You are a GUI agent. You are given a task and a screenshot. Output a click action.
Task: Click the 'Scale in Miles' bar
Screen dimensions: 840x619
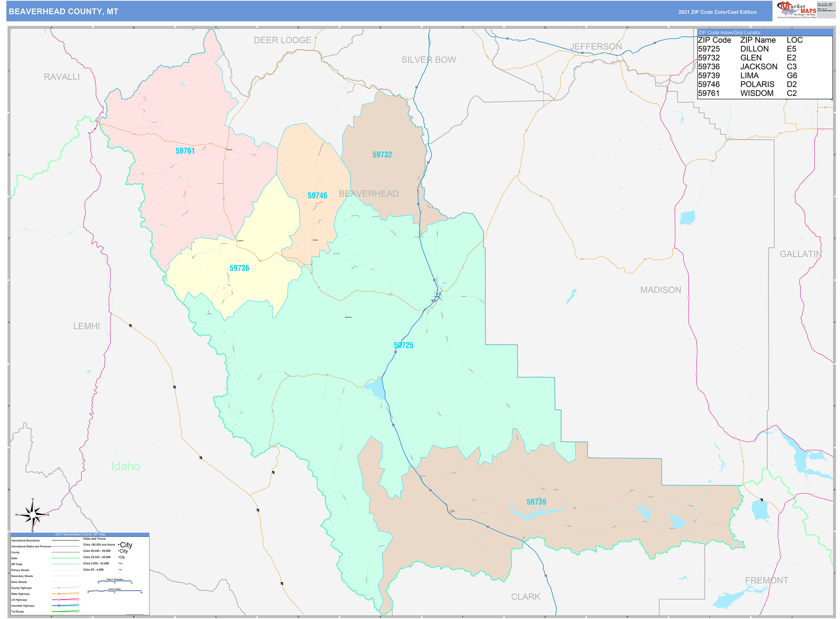[115, 591]
